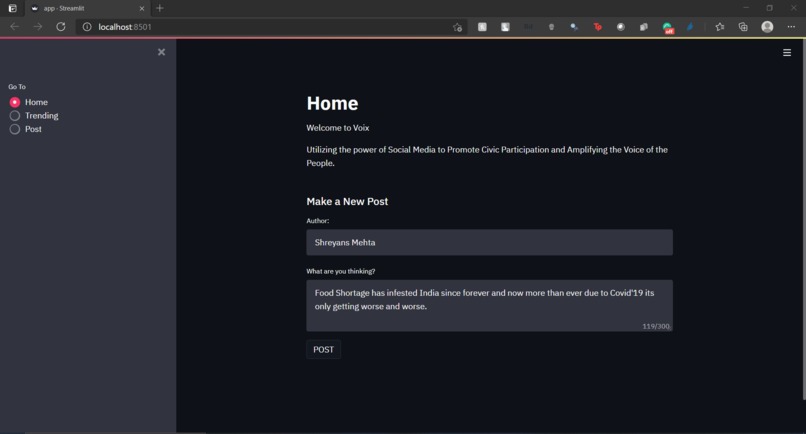The height and width of the screenshot is (434, 806).
Task: Click the 'Welcome to Voix' text
Action: point(338,128)
